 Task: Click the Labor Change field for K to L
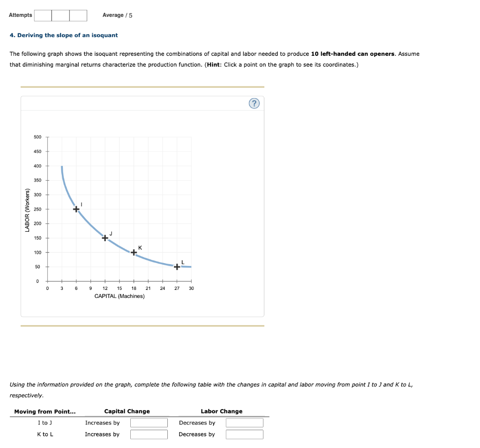pos(245,434)
